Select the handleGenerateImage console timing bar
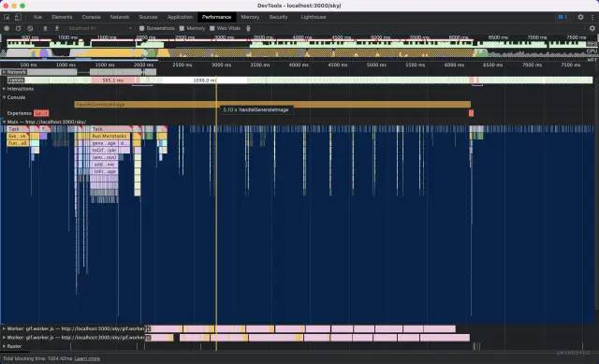 point(272,104)
